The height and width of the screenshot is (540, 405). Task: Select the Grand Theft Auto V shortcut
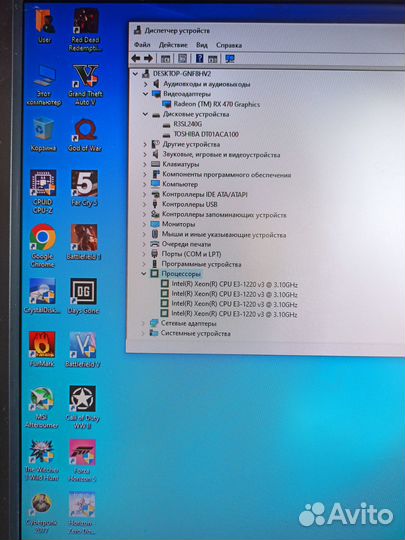pyautogui.click(x=85, y=85)
